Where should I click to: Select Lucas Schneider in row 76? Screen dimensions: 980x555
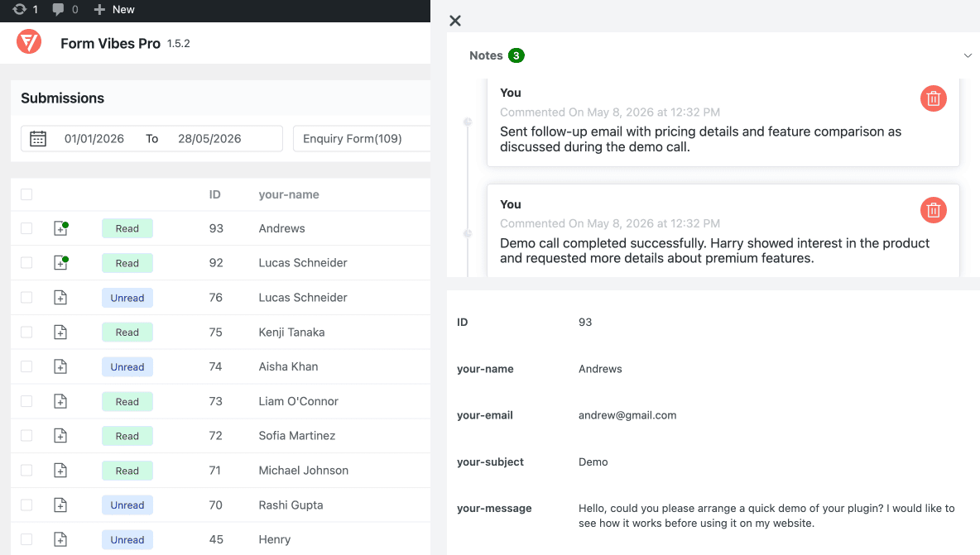coord(303,298)
